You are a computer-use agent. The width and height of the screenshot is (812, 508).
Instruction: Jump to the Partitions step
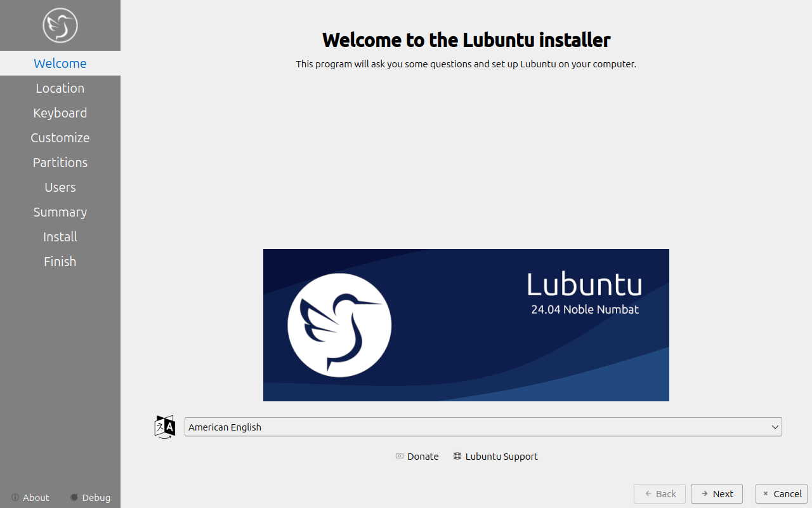click(x=60, y=163)
